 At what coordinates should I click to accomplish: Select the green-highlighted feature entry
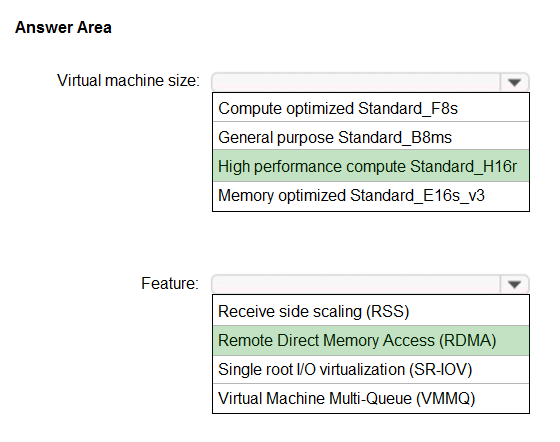point(371,340)
